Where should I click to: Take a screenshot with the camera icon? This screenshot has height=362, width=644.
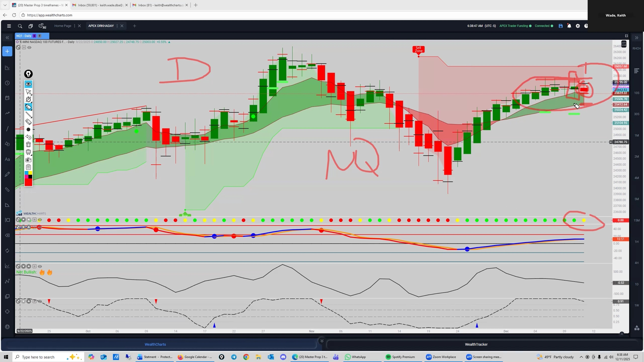pyautogui.click(x=29, y=160)
